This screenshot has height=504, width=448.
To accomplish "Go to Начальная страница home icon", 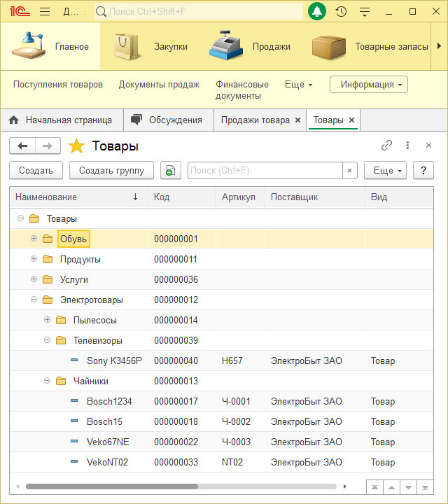I will [x=13, y=120].
